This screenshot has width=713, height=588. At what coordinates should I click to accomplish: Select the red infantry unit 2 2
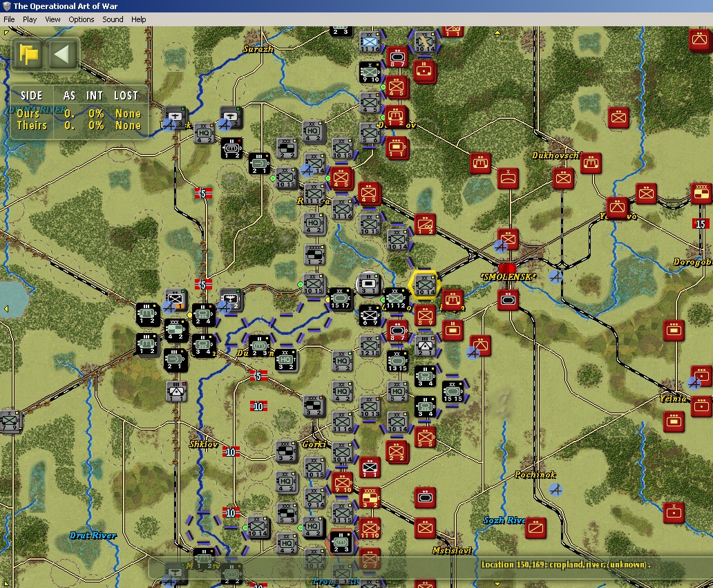tap(397, 452)
